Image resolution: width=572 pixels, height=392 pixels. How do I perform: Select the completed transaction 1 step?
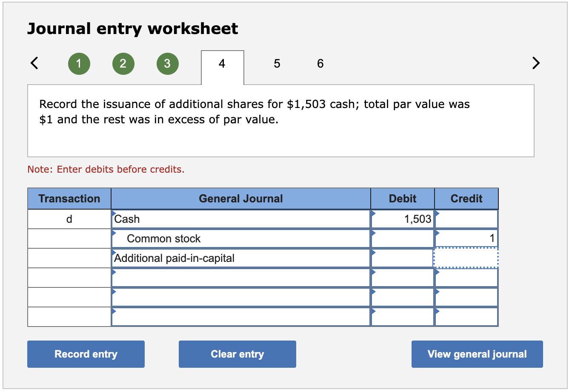click(79, 63)
